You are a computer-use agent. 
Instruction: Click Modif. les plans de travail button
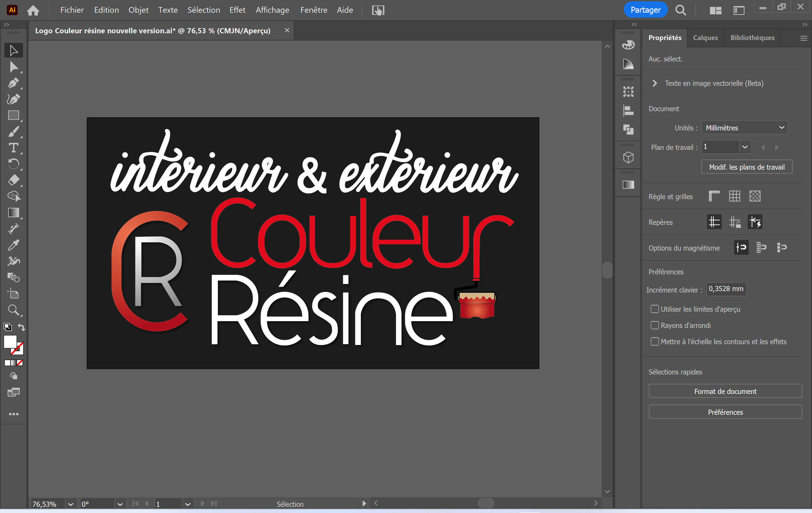[746, 167]
